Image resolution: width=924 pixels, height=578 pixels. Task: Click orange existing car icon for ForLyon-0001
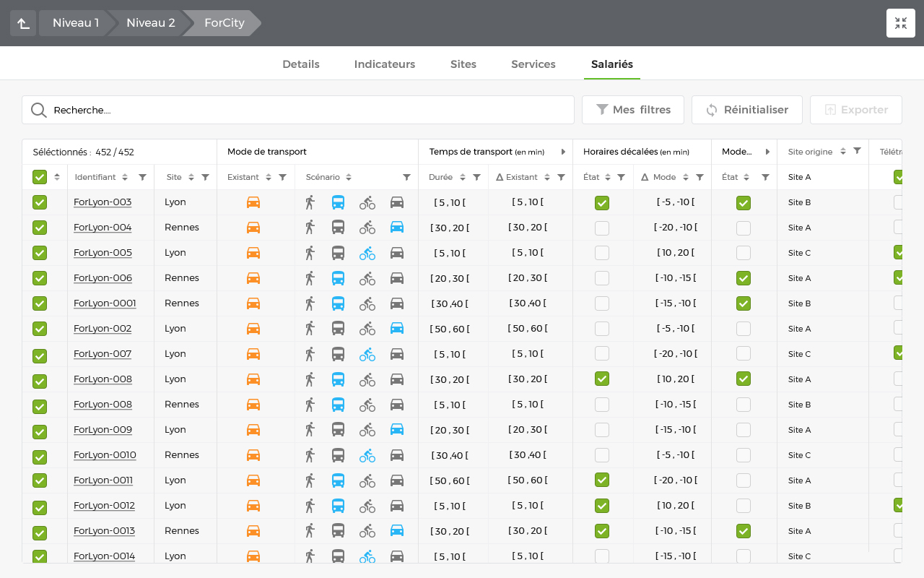[x=253, y=303]
